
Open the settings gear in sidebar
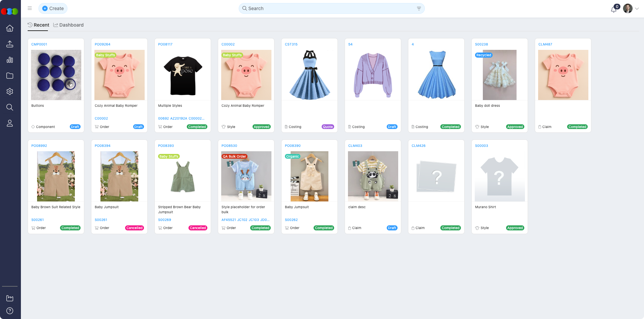(x=10, y=92)
